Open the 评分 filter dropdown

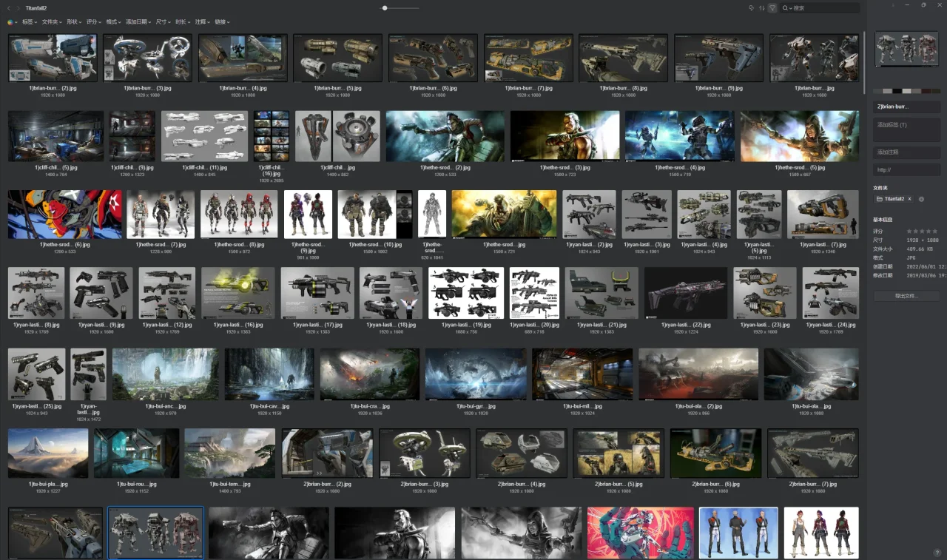93,22
